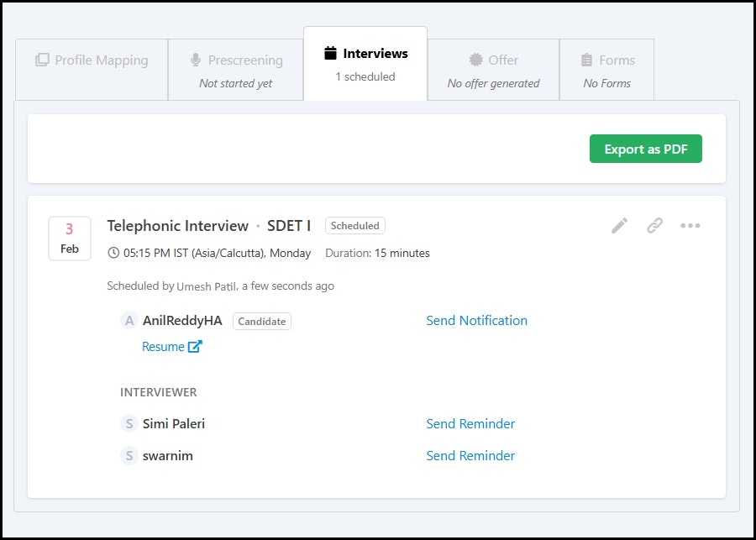Image resolution: width=756 pixels, height=540 pixels.
Task: Click the AnilReddyHA avatar circle
Action: [129, 321]
